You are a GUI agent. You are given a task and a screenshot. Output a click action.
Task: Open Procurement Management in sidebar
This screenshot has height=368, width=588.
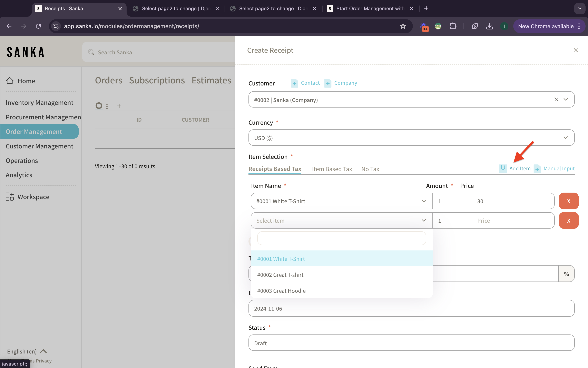[x=43, y=117]
